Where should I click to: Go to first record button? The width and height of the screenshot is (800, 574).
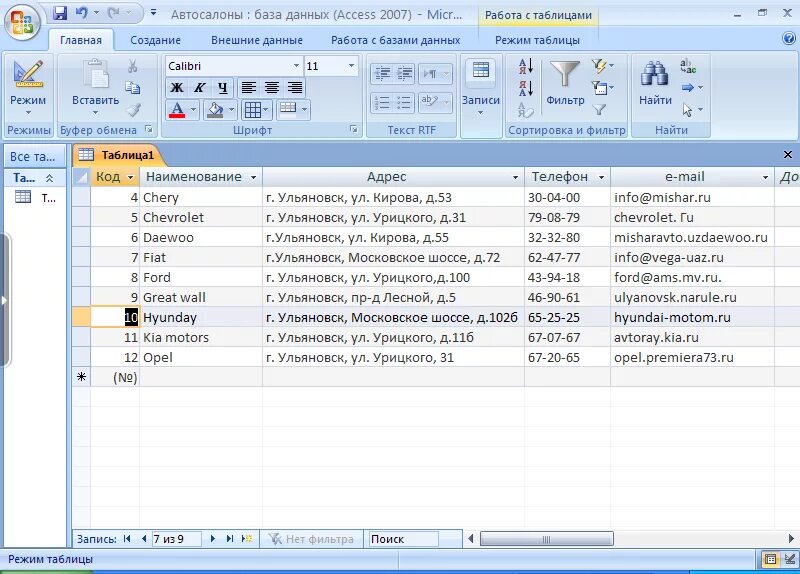tap(127, 538)
